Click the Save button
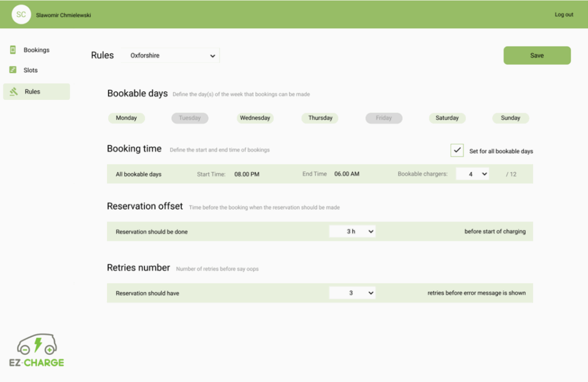Image resolution: width=588 pixels, height=382 pixels. point(537,55)
